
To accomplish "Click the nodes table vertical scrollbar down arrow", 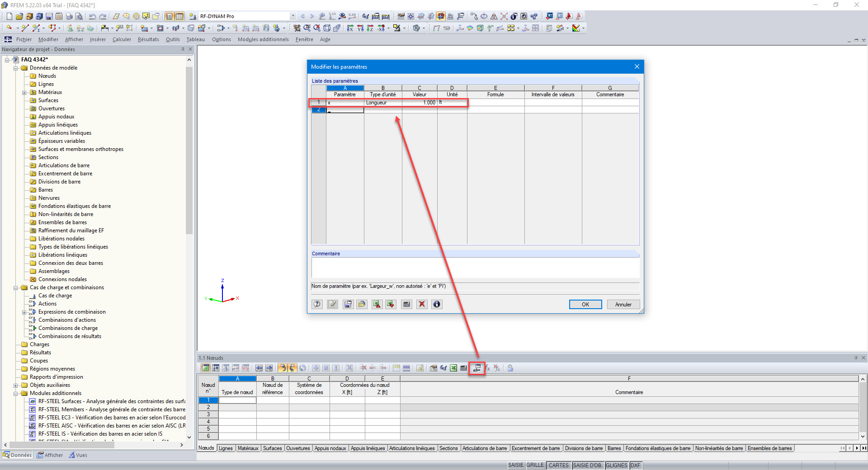I will click(x=863, y=437).
